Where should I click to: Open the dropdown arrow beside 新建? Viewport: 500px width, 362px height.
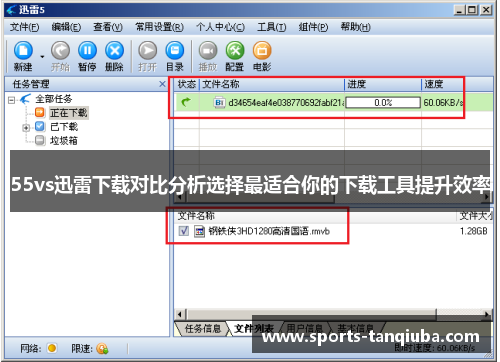[42, 57]
